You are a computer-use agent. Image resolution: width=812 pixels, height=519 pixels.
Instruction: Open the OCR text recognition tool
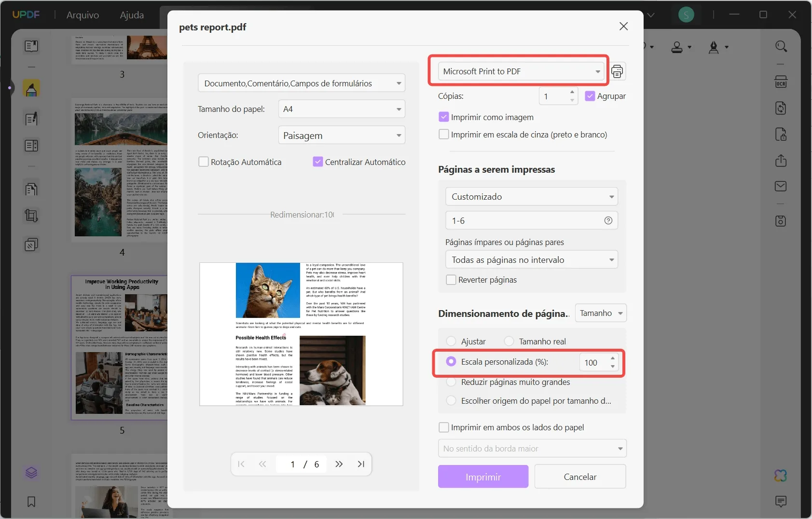782,82
